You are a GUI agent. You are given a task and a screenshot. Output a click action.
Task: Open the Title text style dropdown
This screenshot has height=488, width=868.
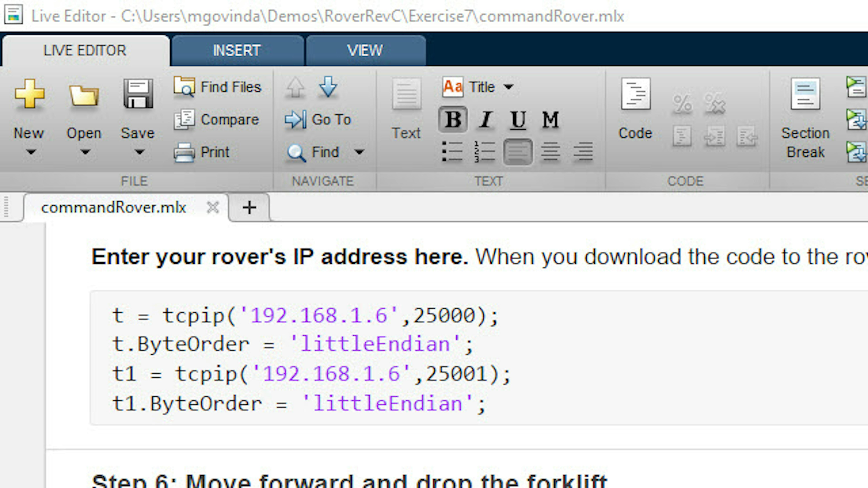coord(491,87)
